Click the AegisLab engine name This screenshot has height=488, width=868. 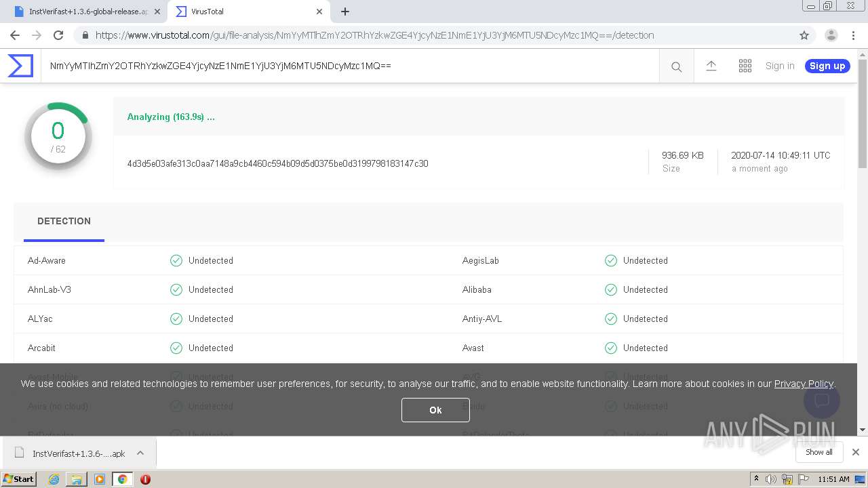pos(481,260)
